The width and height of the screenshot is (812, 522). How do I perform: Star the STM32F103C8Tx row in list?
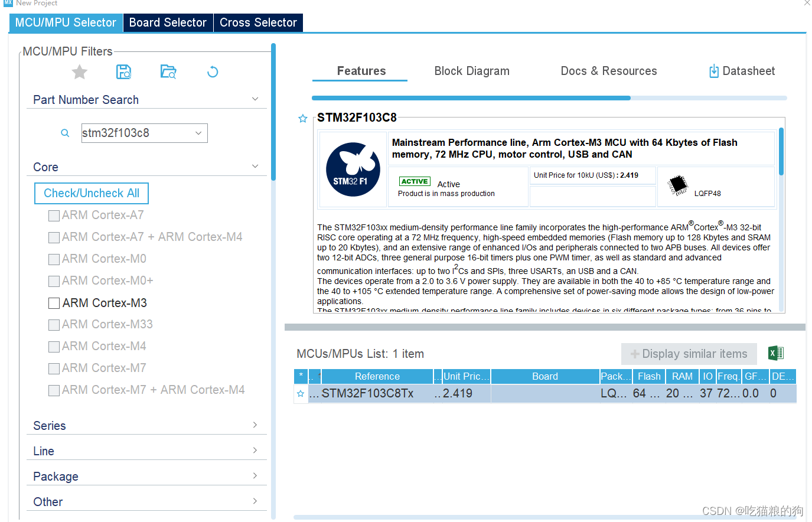pyautogui.click(x=301, y=394)
